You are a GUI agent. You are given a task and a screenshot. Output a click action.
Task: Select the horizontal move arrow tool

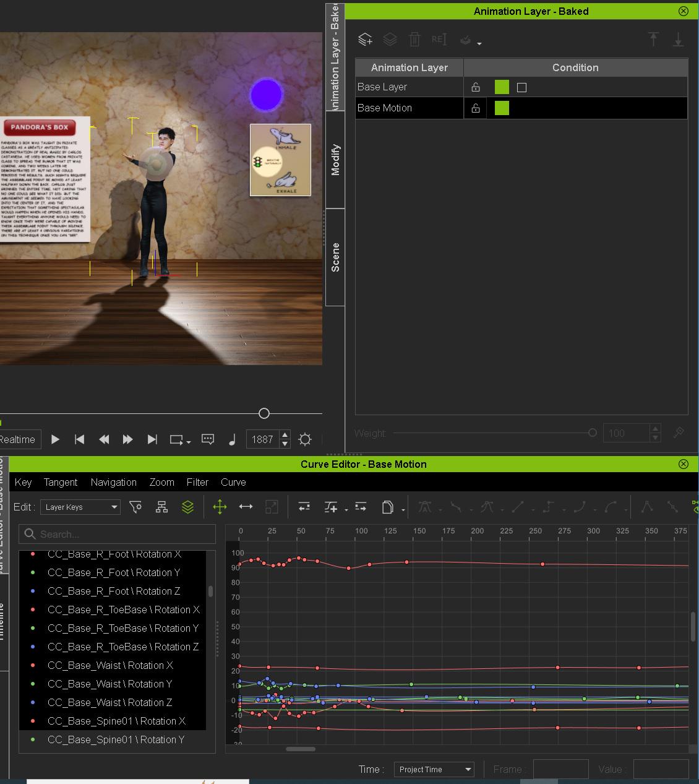(246, 507)
